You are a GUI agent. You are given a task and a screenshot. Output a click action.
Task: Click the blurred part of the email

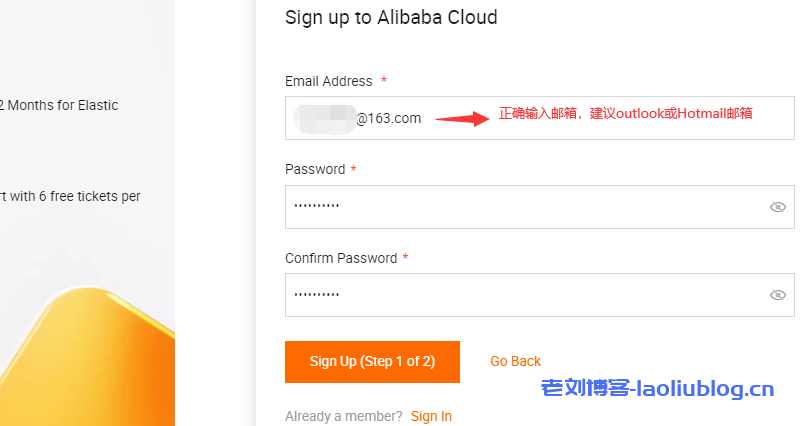pos(324,118)
